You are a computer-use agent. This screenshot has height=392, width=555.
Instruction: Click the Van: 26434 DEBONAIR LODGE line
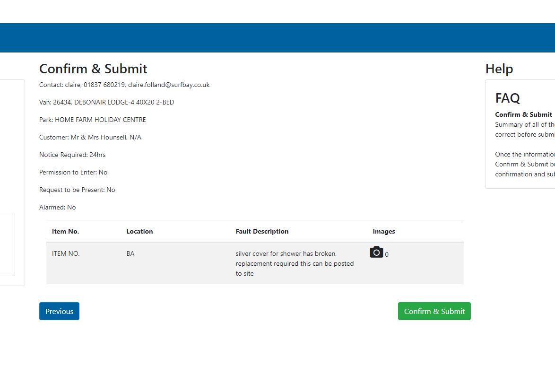click(x=106, y=102)
